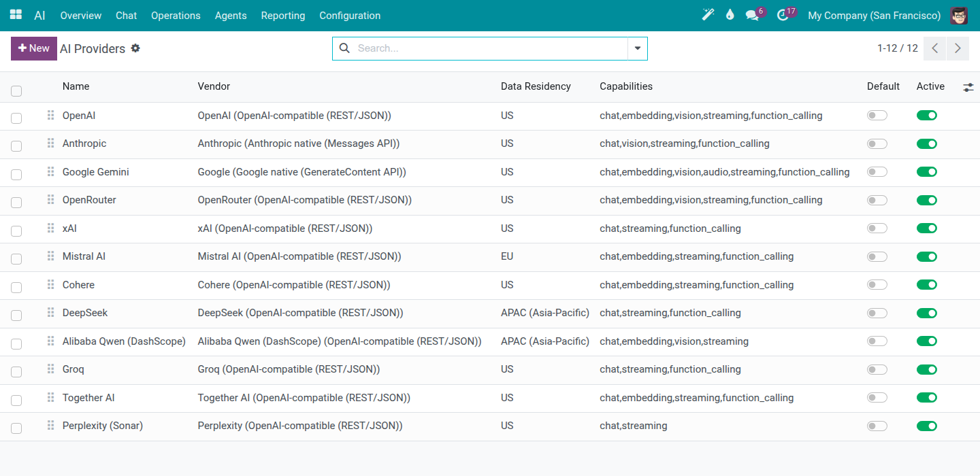Image resolution: width=980 pixels, height=476 pixels.
Task: Open the Chat menu
Action: [x=127, y=15]
